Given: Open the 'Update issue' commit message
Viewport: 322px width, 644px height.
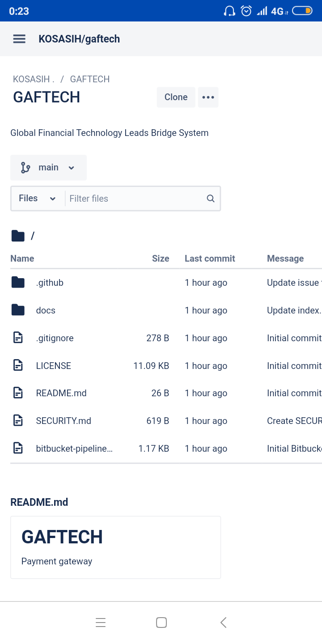Looking at the screenshot, I should [294, 283].
